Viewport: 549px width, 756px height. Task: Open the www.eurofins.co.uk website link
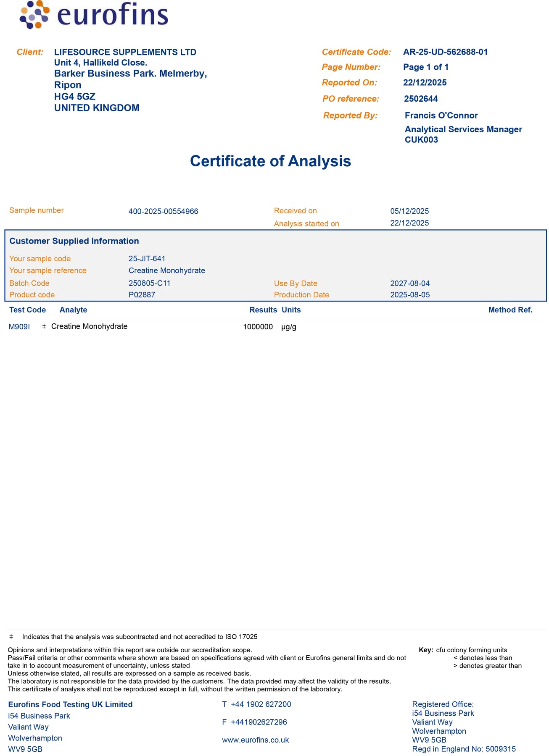[x=255, y=740]
